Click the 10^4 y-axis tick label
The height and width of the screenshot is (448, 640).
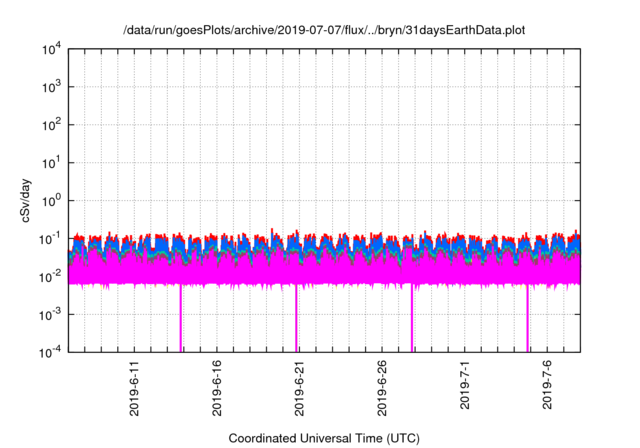tap(51, 50)
